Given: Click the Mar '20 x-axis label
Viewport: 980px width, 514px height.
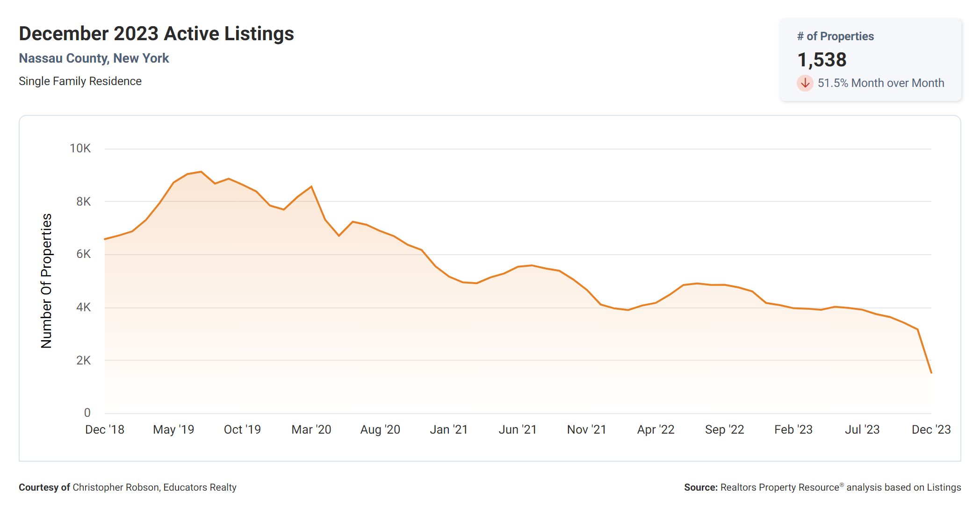Looking at the screenshot, I should (311, 430).
